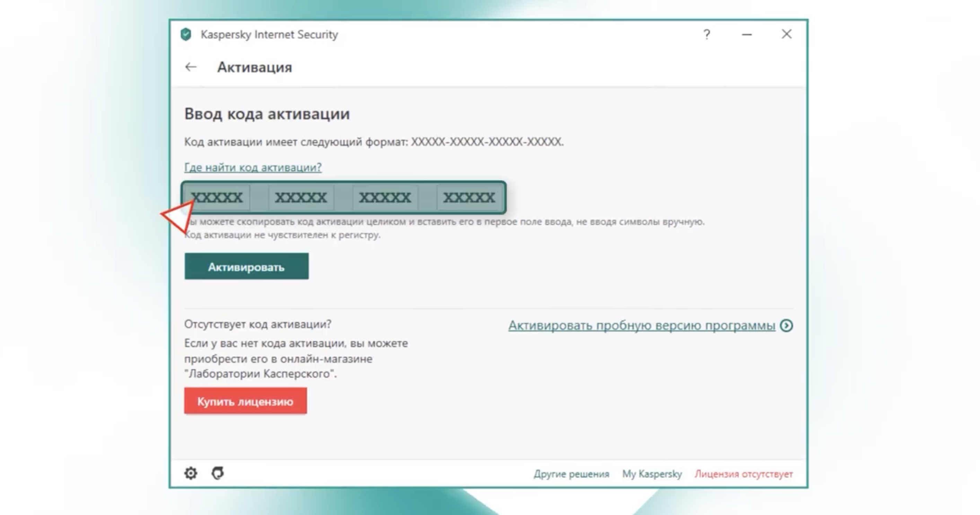Click the Kaspersky Internet Security title text
980x515 pixels.
pos(269,35)
